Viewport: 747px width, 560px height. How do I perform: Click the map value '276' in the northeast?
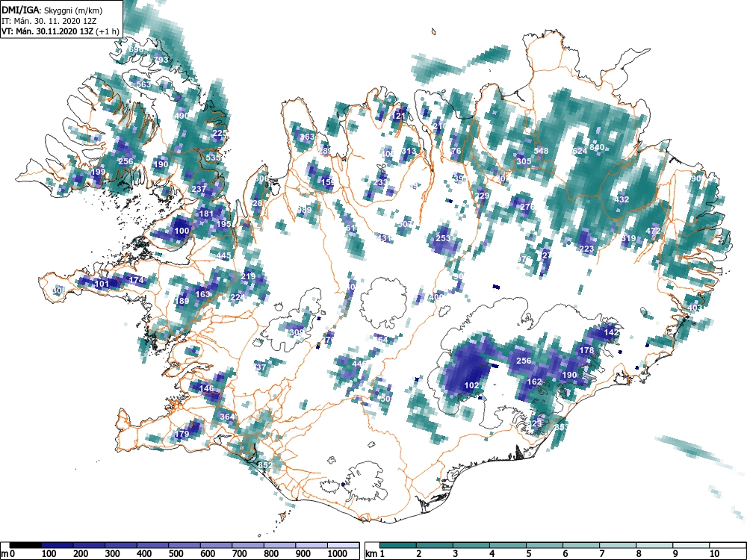[527, 207]
